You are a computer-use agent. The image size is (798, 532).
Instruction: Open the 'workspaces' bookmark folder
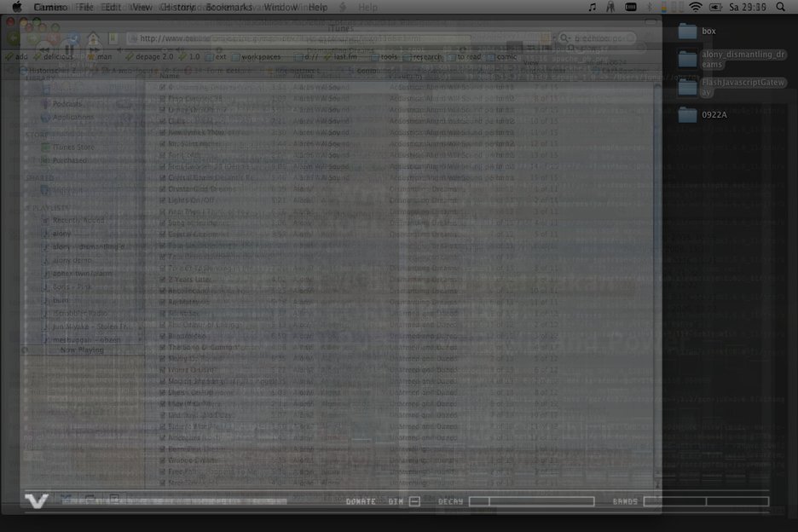tap(257, 56)
